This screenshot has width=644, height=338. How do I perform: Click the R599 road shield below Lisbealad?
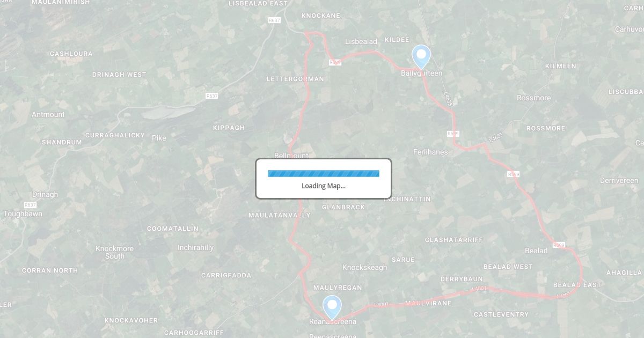click(x=335, y=62)
